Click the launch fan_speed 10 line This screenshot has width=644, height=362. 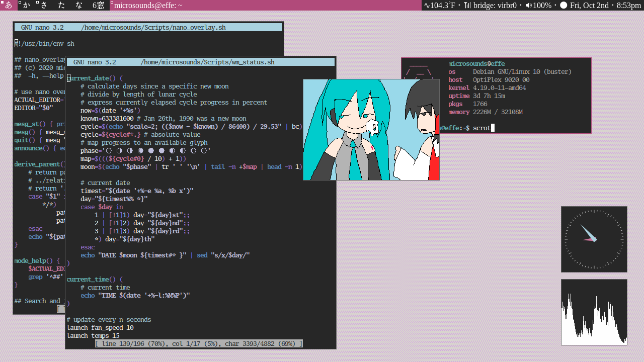coord(100,327)
